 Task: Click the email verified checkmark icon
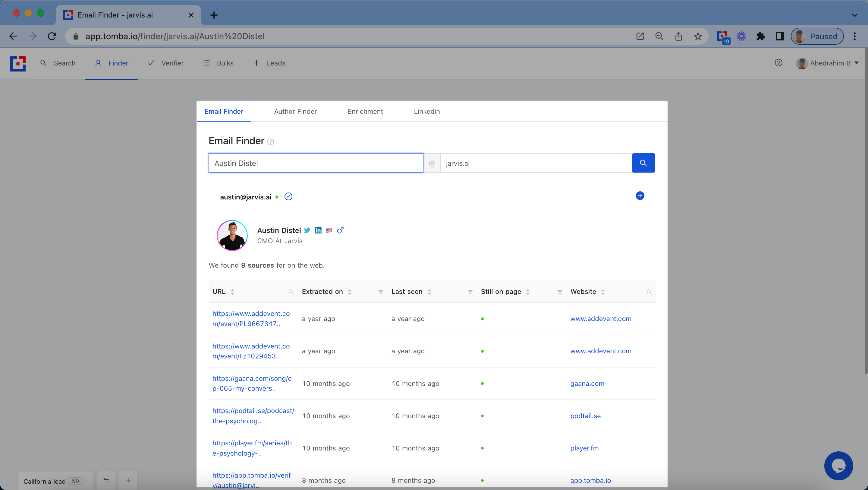click(x=288, y=197)
